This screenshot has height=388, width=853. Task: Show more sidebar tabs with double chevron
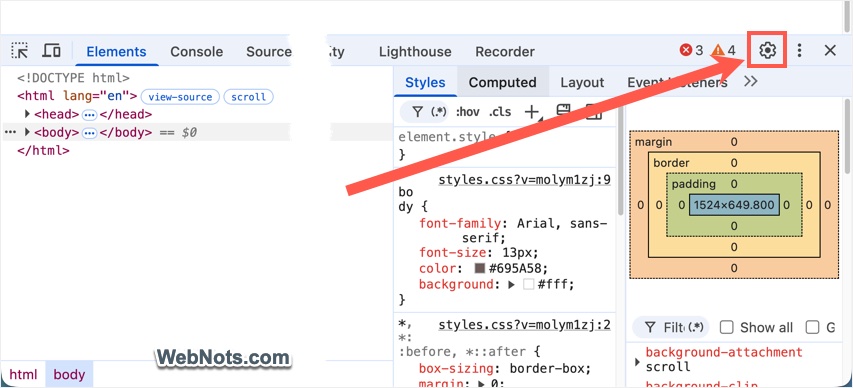[x=751, y=82]
